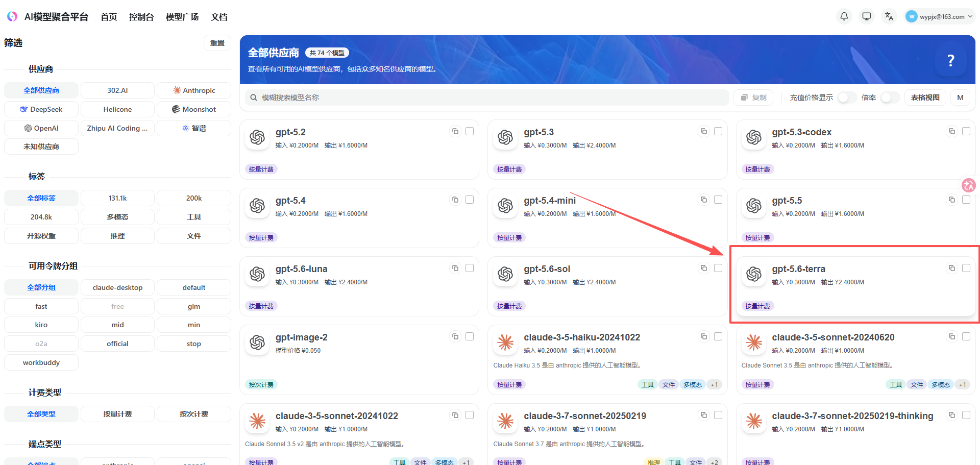Viewport: 980px width, 465px height.
Task: Click the model name search field
Action: (x=487, y=97)
